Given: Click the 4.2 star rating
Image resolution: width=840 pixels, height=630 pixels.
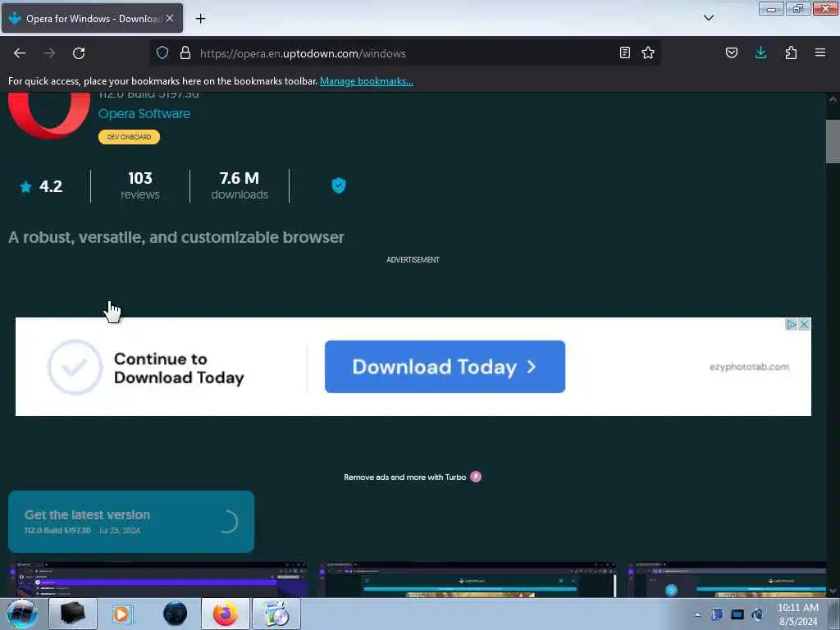Looking at the screenshot, I should click(x=41, y=186).
